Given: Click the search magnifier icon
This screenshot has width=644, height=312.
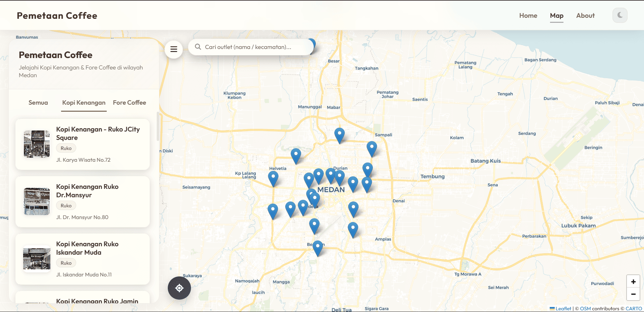Looking at the screenshot, I should (198, 47).
